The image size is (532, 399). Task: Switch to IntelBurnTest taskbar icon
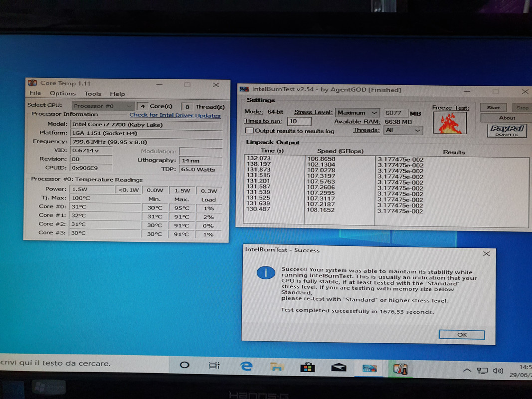point(369,368)
